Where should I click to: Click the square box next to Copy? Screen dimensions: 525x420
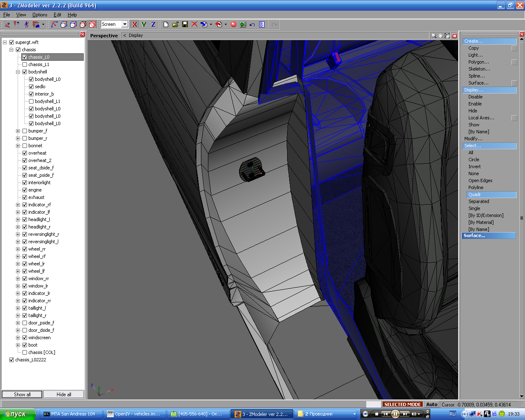point(514,48)
